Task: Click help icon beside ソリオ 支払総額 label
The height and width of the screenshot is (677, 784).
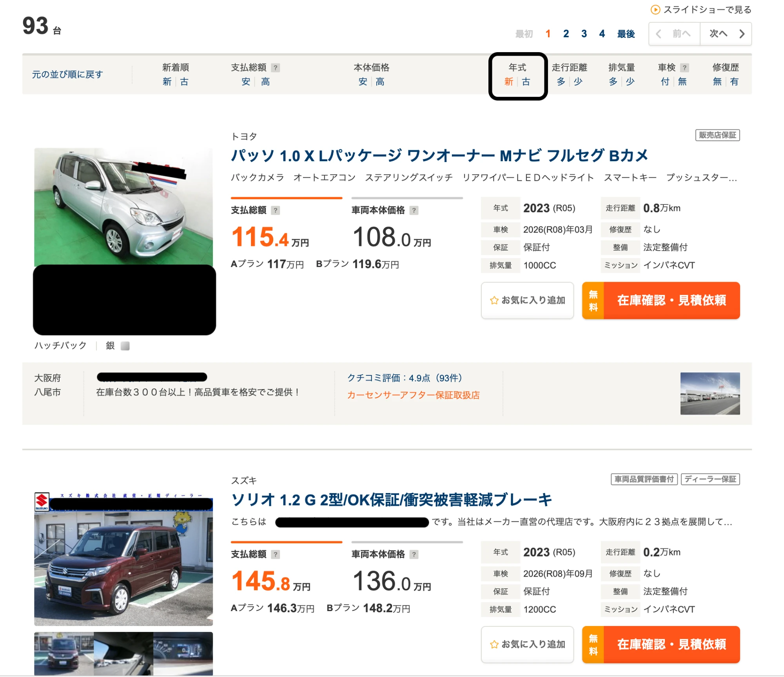Action: point(276,555)
